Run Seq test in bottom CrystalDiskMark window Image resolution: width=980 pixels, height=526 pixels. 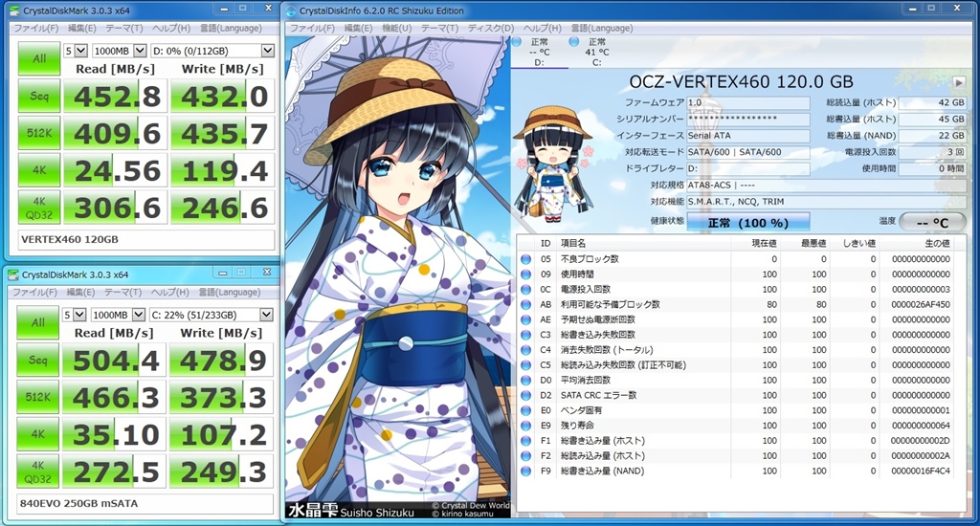tap(37, 360)
